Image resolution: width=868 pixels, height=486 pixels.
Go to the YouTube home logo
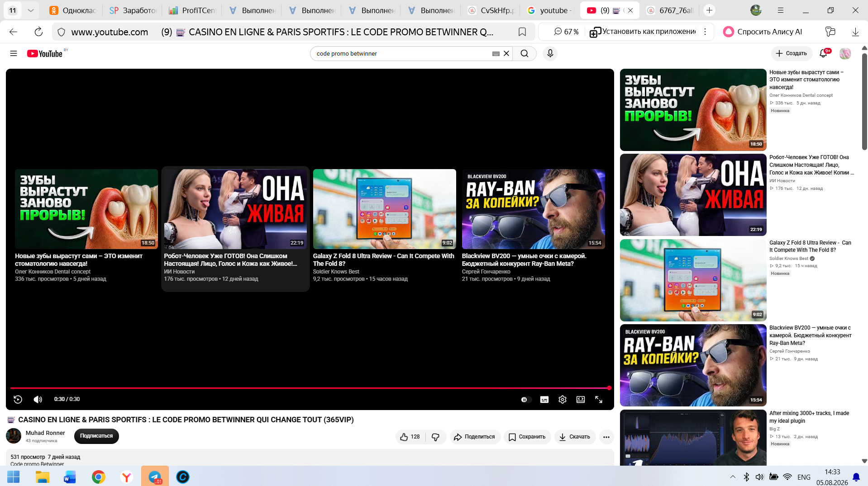45,53
